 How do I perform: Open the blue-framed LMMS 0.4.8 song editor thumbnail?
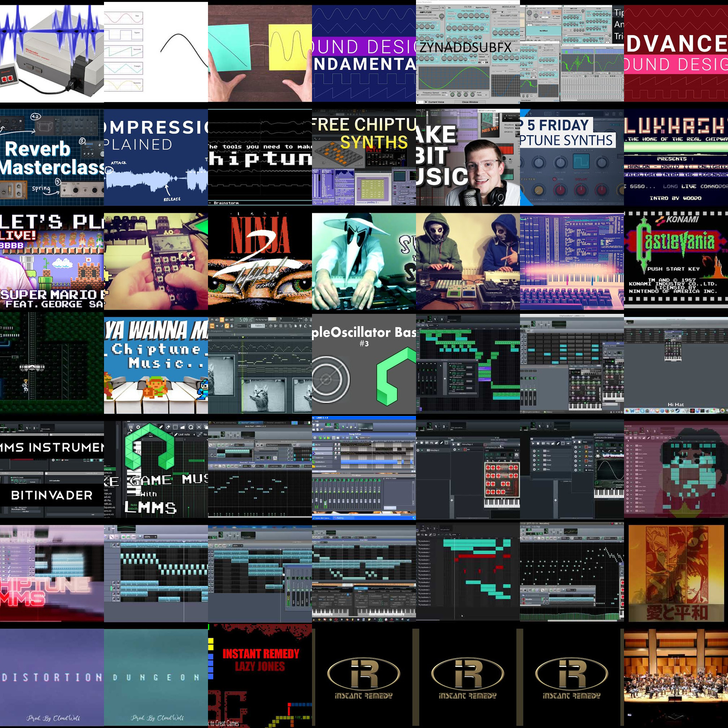click(x=364, y=468)
